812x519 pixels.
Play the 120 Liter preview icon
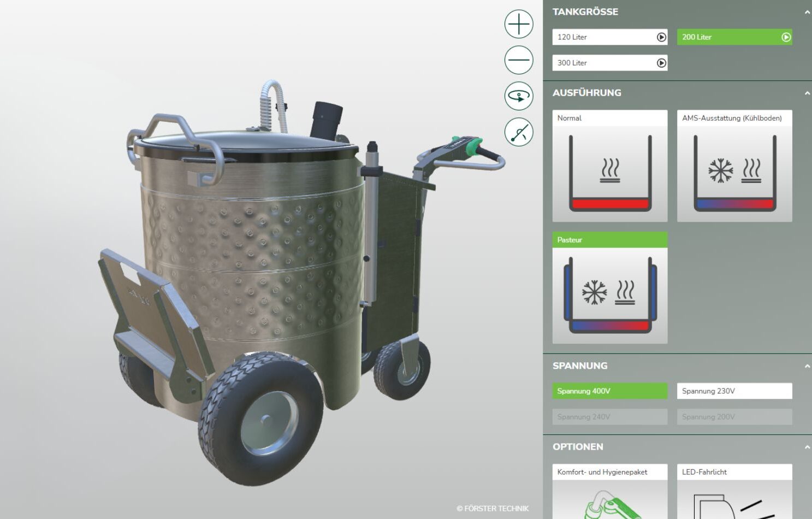661,37
